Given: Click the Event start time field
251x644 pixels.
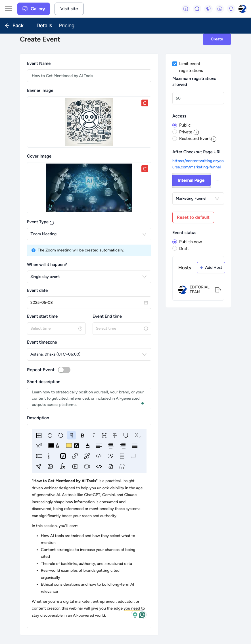Looking at the screenshot, I should click(56, 329).
